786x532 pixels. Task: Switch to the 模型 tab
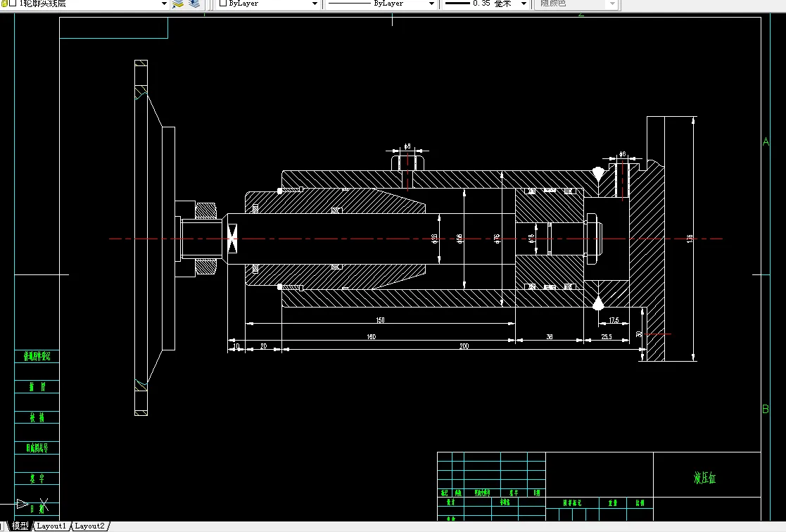(20, 526)
